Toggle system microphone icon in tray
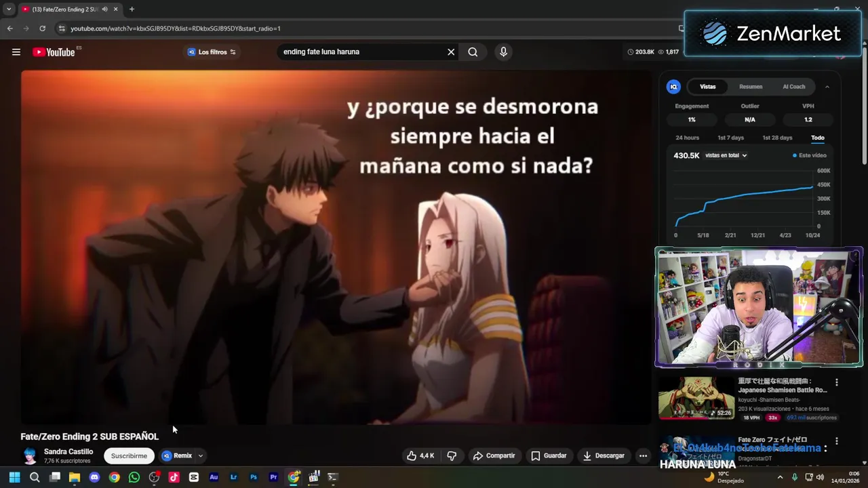The image size is (868, 488). 794,477
